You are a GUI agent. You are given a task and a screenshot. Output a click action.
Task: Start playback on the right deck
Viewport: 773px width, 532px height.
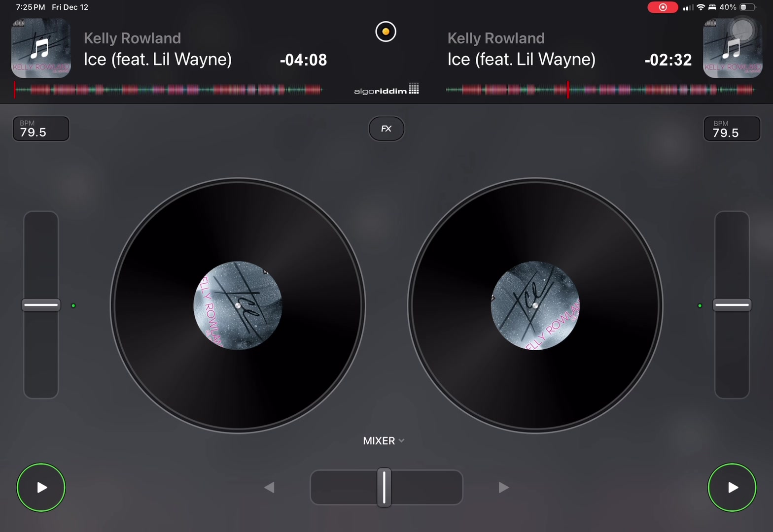point(732,487)
